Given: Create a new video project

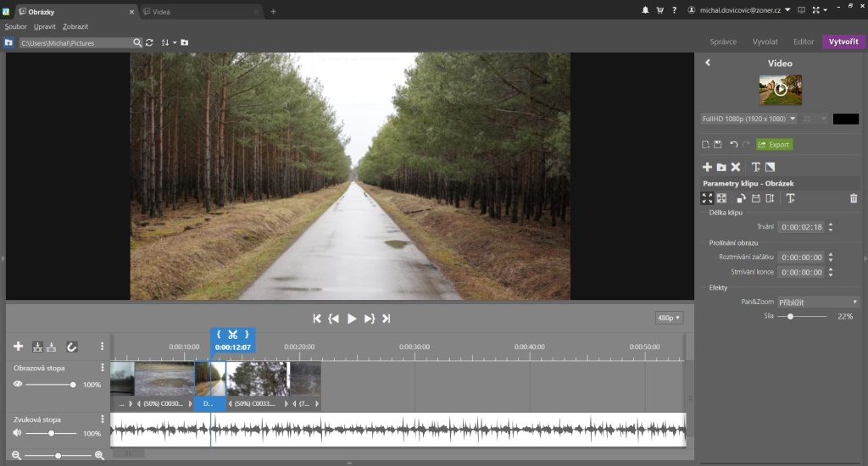Looking at the screenshot, I should pyautogui.click(x=705, y=144).
